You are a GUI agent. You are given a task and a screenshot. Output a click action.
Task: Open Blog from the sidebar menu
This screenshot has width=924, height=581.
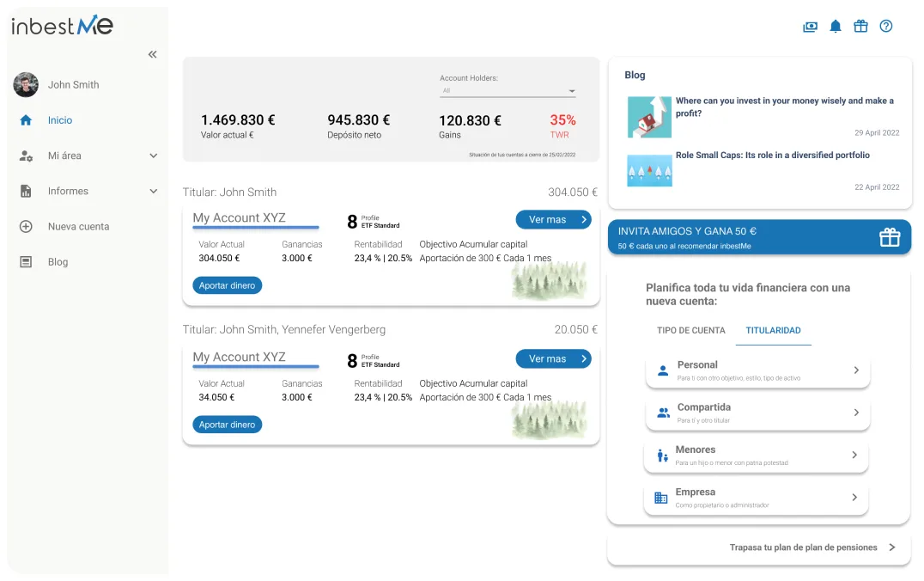pos(58,262)
